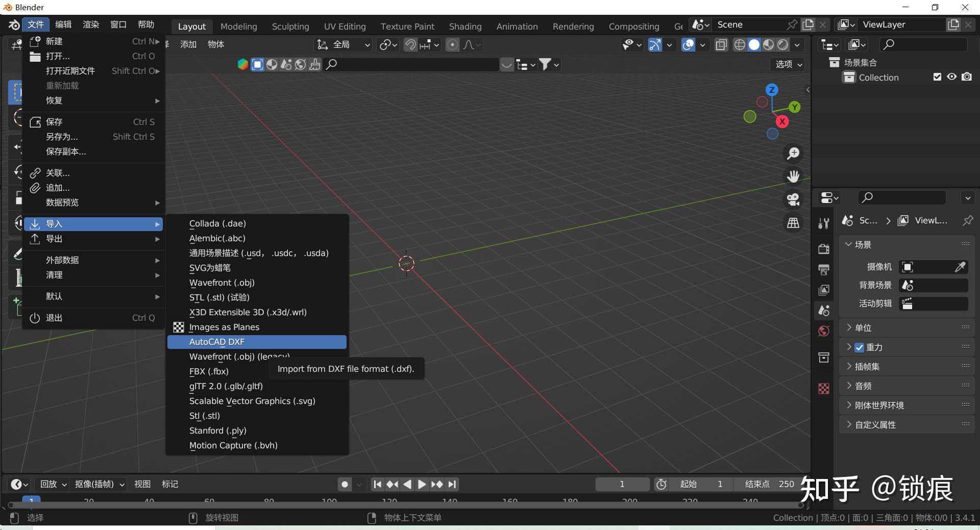This screenshot has height=530, width=980.
Task: Toggle viewability of the Collection in outliner
Action: pos(951,77)
